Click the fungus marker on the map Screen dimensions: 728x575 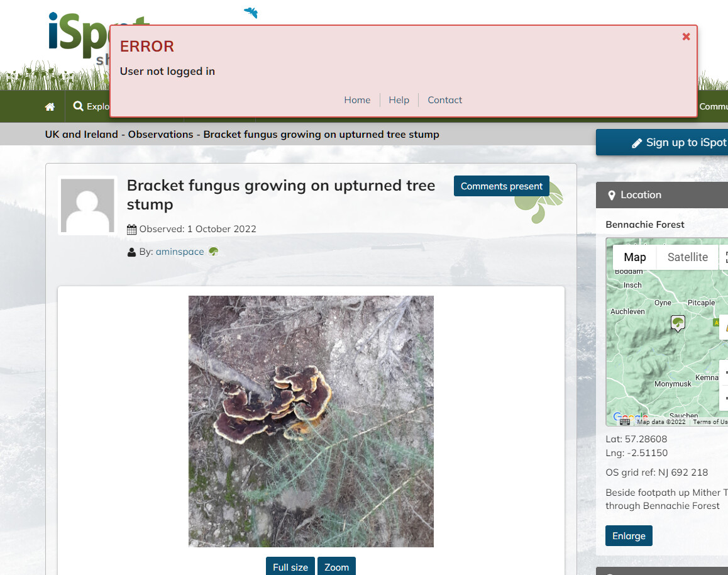point(678,323)
